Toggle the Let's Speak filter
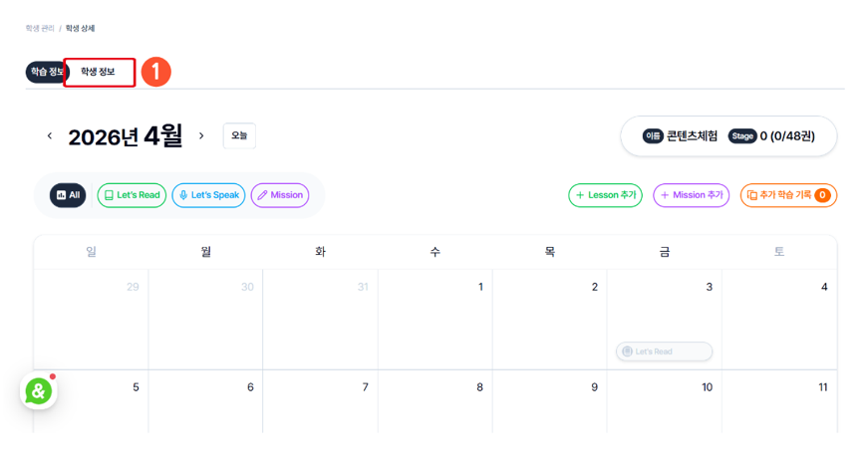This screenshot has width=868, height=468. point(208,195)
